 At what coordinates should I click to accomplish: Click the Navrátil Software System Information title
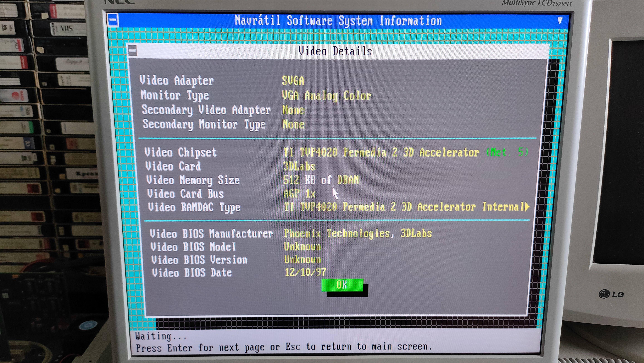(x=338, y=20)
